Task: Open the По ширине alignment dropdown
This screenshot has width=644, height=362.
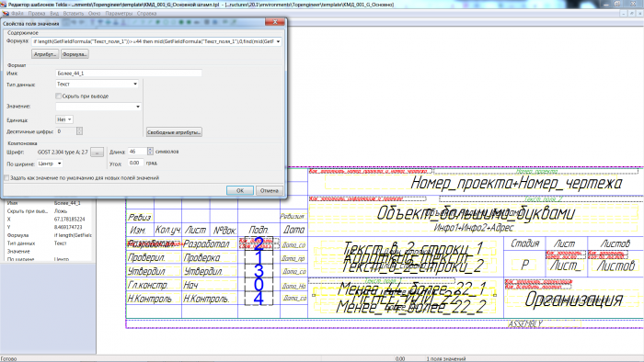Action: pyautogui.click(x=50, y=164)
